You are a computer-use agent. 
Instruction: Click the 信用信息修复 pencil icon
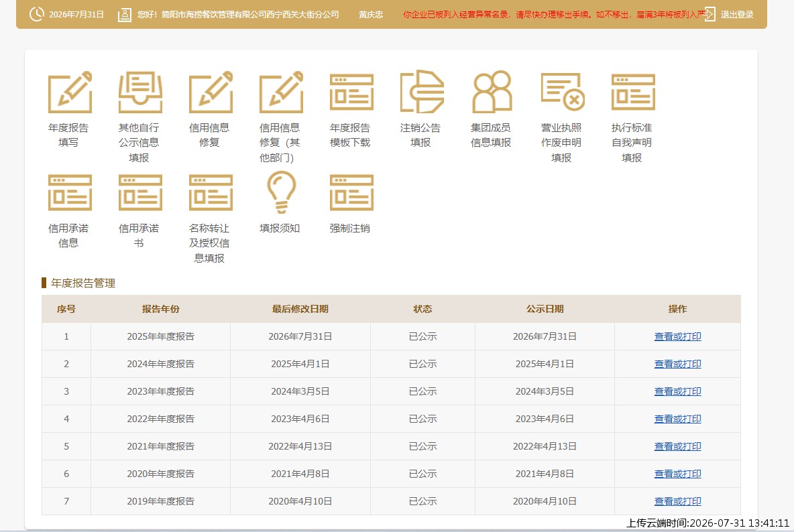point(211,92)
